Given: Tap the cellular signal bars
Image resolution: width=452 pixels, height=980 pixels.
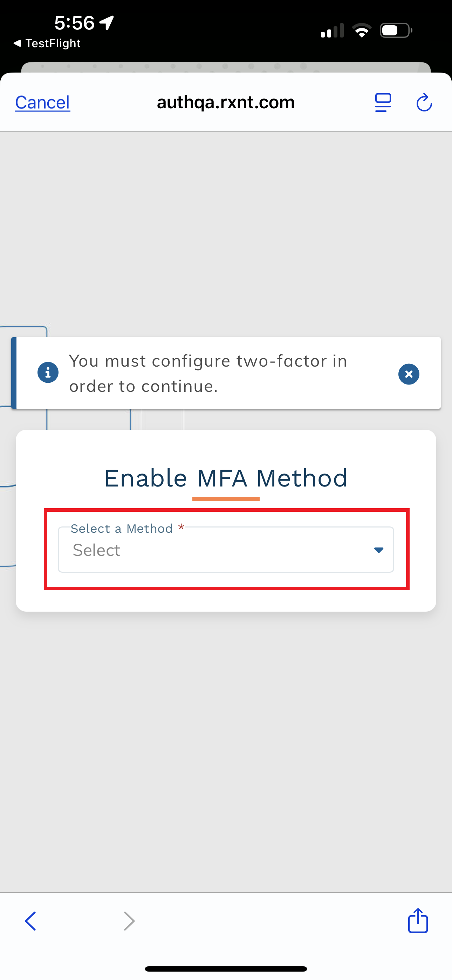Looking at the screenshot, I should tap(332, 31).
